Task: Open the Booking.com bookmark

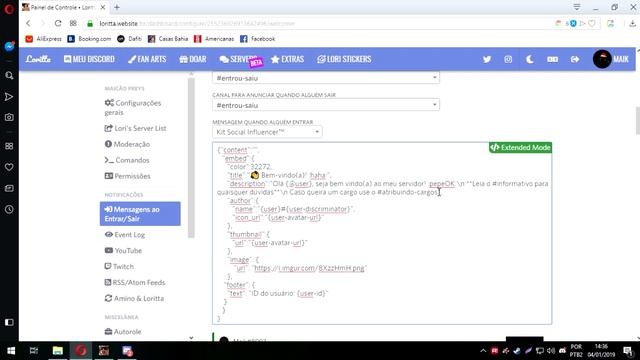Action: tap(89, 39)
